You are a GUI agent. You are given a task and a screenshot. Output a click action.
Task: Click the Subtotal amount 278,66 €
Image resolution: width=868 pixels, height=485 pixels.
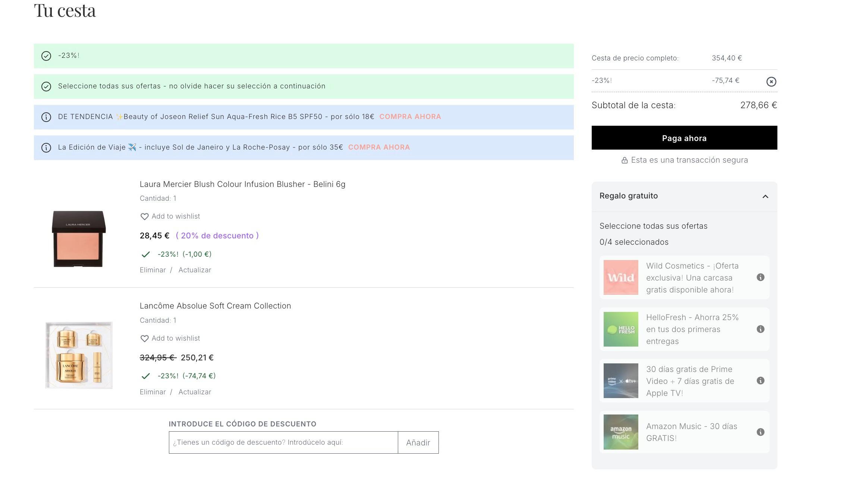pos(759,105)
